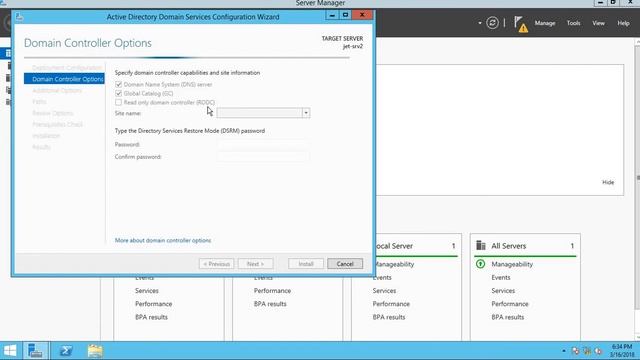Minimize the configuration wizard window

click(x=332, y=15)
